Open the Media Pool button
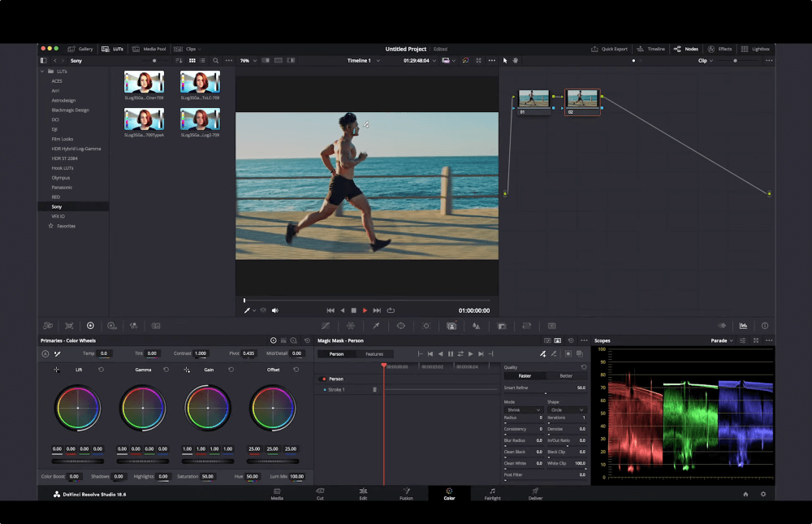 (x=149, y=50)
